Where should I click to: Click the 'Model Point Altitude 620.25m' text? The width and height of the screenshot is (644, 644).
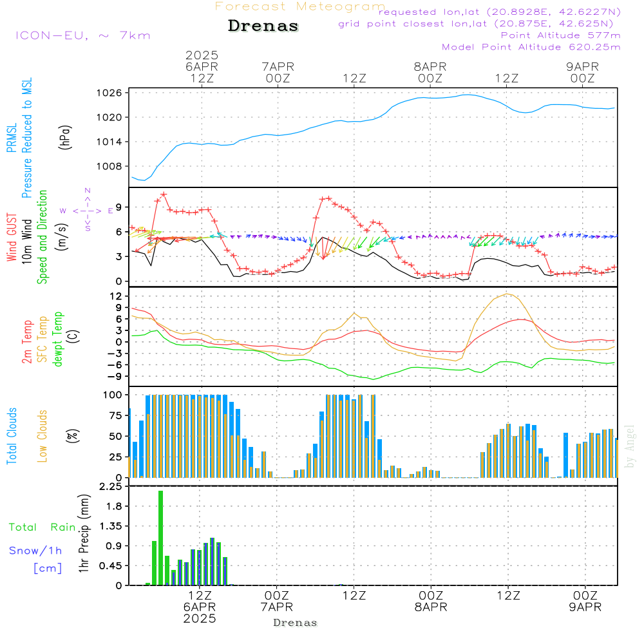coord(531,47)
